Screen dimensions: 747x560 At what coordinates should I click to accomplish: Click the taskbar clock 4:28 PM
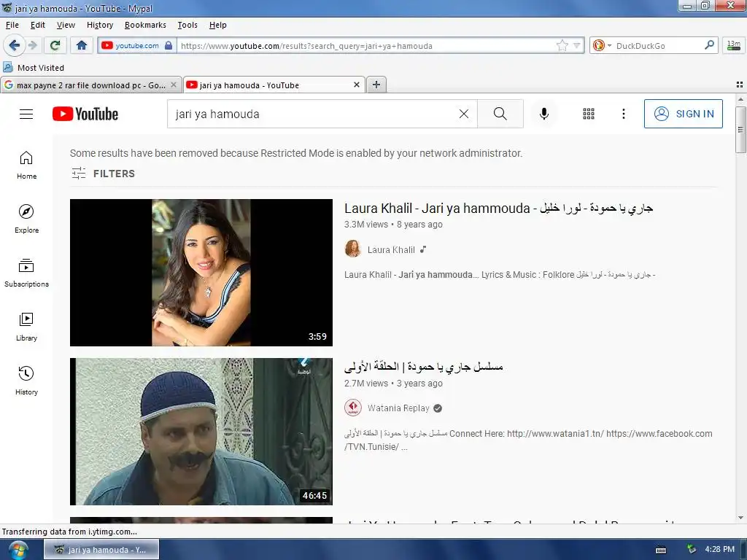pos(719,549)
